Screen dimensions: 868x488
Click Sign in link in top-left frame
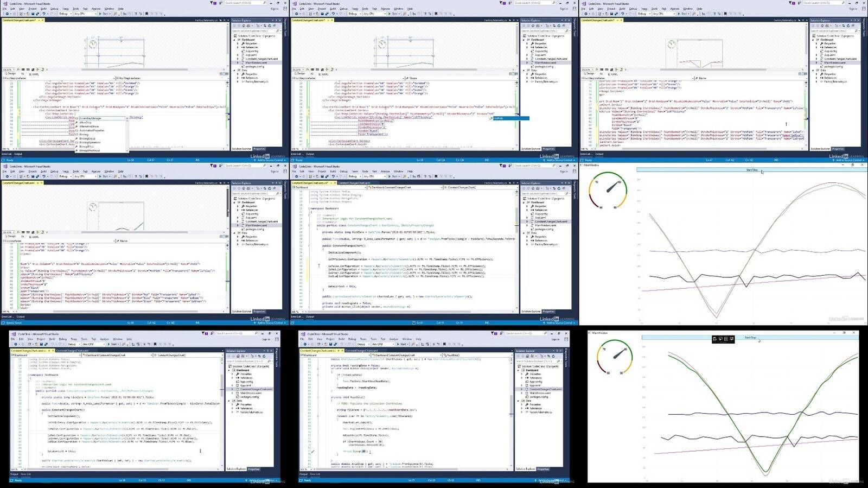point(274,9)
